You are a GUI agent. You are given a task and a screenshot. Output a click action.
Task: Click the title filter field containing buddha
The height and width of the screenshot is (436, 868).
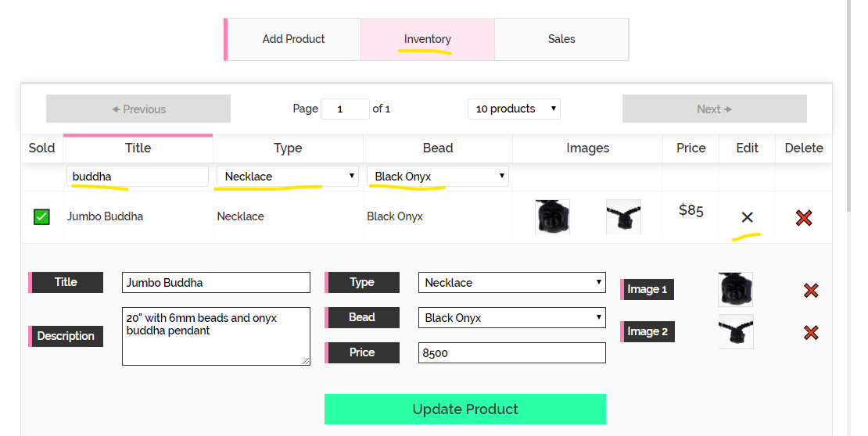click(x=138, y=177)
